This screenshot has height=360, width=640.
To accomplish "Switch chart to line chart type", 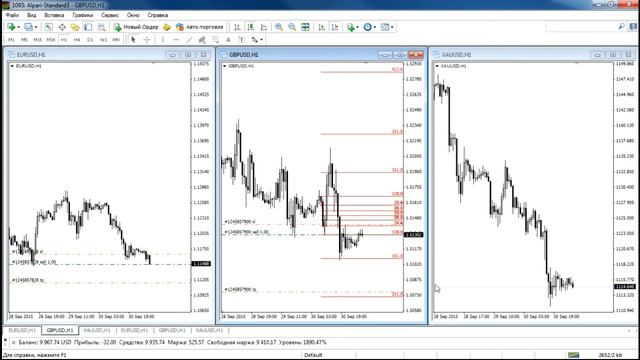I will pos(264,27).
